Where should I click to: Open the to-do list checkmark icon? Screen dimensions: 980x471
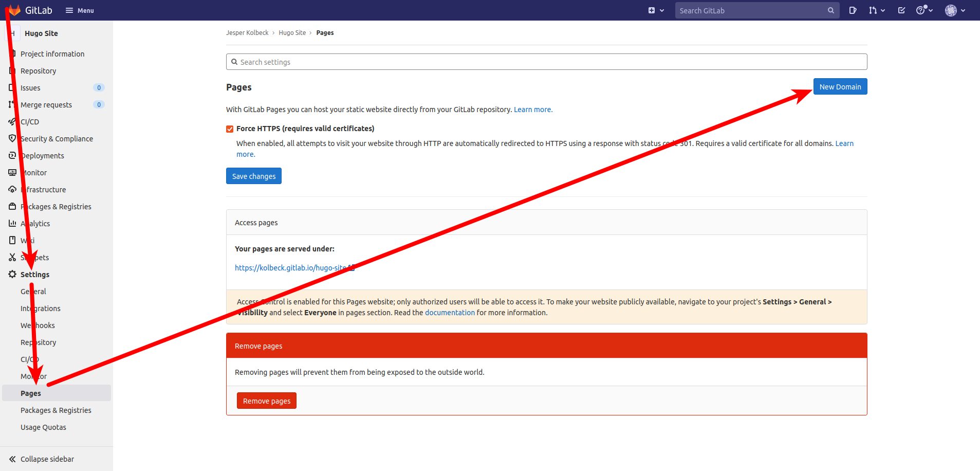pos(901,10)
